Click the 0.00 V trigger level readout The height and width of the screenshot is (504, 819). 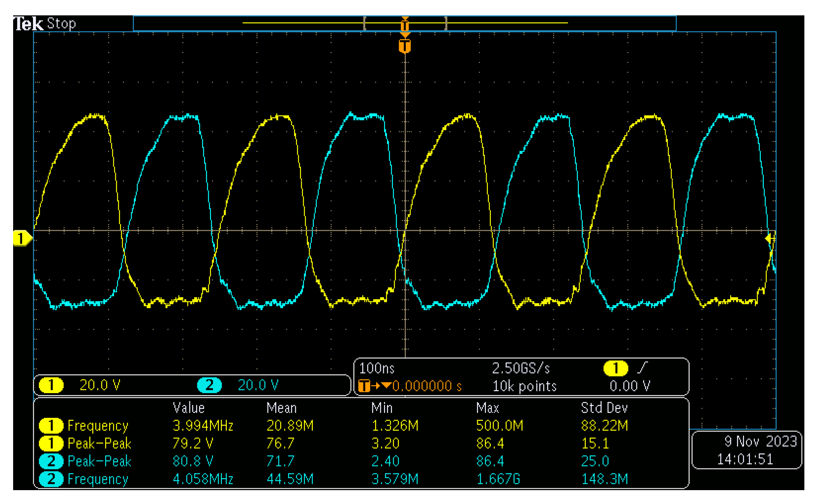630,386
